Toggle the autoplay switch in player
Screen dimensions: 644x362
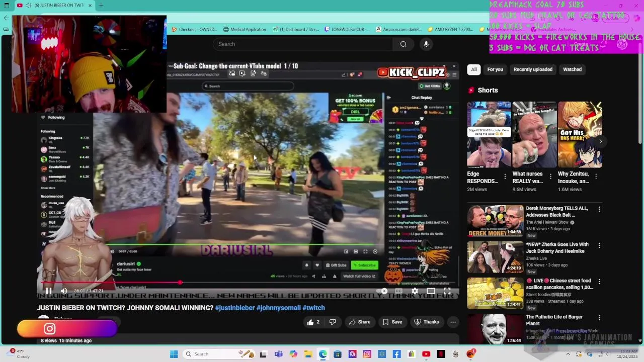pyautogui.click(x=382, y=291)
